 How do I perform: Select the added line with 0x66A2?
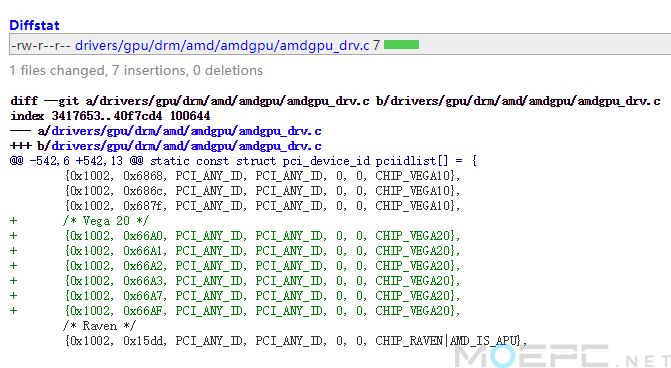click(235, 266)
